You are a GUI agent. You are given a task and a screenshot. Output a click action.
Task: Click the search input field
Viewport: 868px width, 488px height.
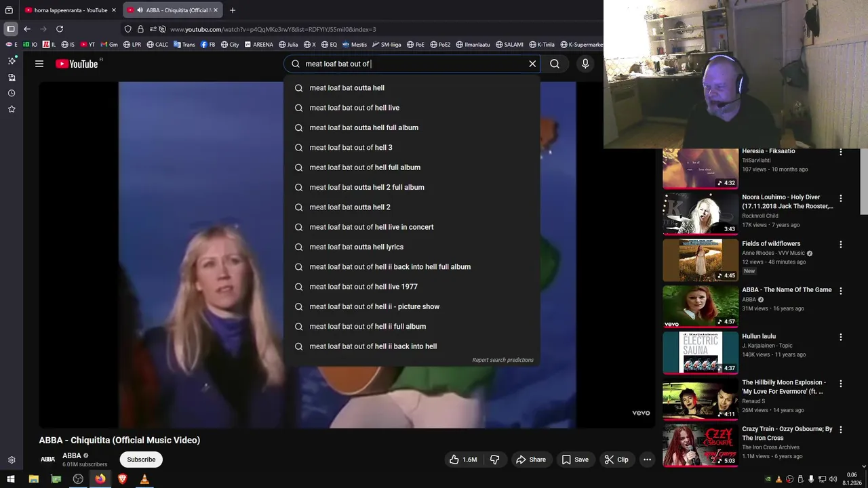pos(412,64)
